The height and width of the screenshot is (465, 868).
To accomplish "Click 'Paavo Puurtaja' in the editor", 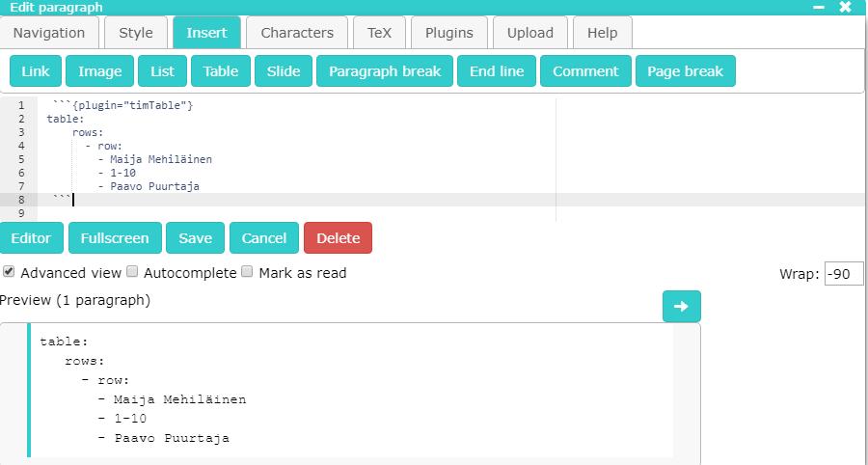I will point(155,186).
